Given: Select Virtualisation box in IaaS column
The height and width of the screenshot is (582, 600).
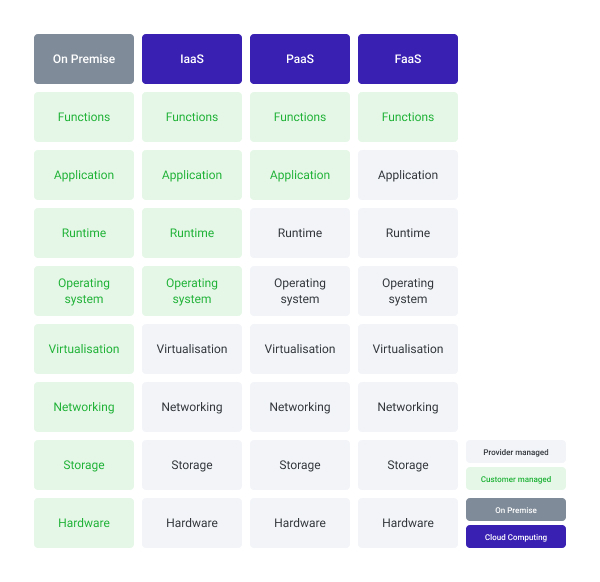Looking at the screenshot, I should coord(192,349).
